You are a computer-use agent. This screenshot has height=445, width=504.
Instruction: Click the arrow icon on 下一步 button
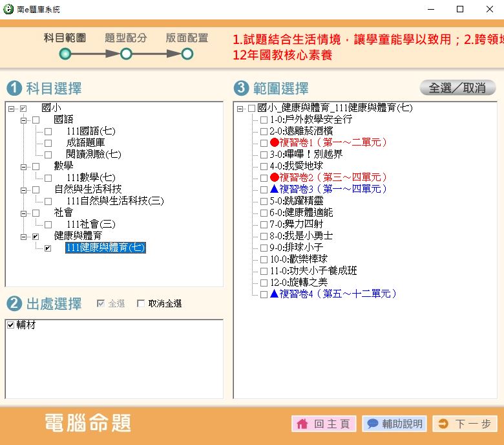(443, 424)
